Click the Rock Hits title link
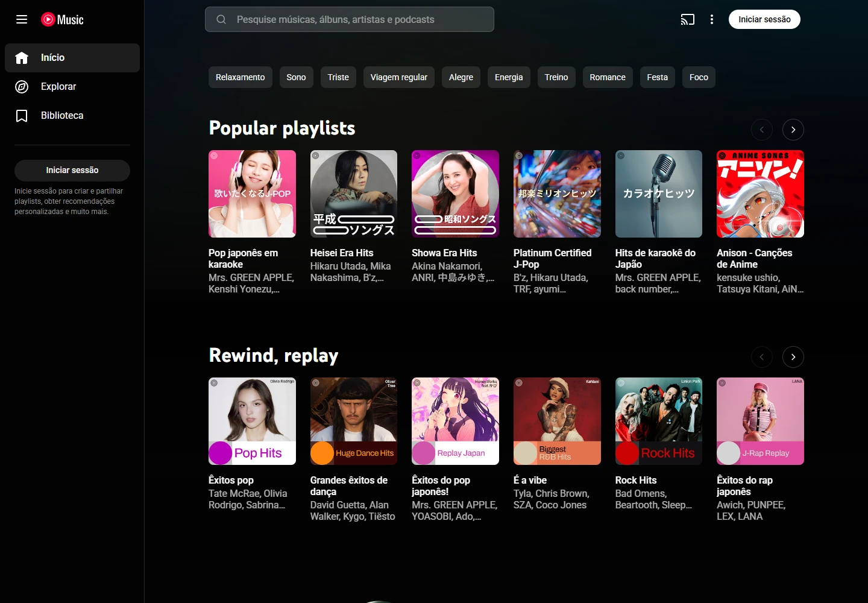The height and width of the screenshot is (603, 868). 636,480
